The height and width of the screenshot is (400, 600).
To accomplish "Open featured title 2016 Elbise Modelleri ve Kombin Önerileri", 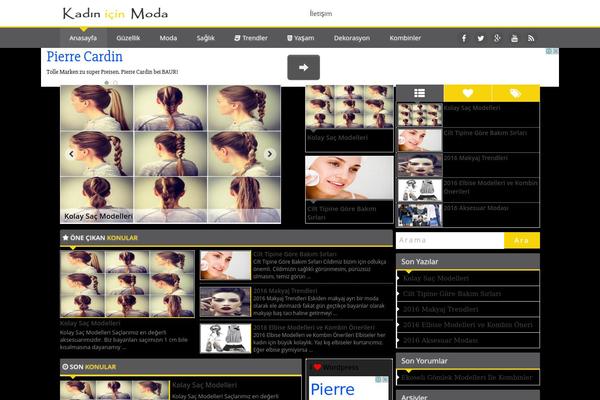I will click(x=314, y=328).
